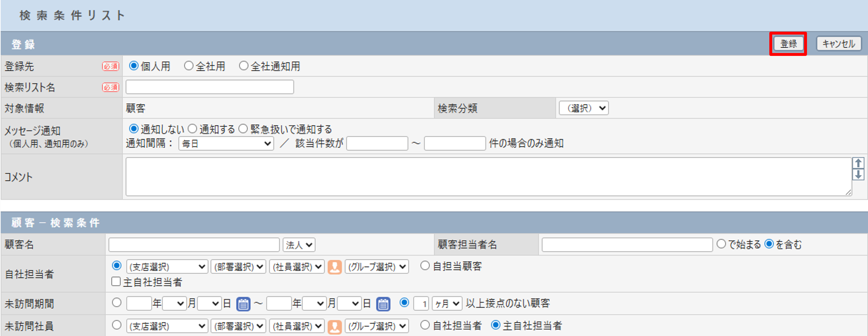The width and height of the screenshot is (868, 336).
Task: Open 法人 dropdown next to 顧客名
Action: (x=299, y=245)
